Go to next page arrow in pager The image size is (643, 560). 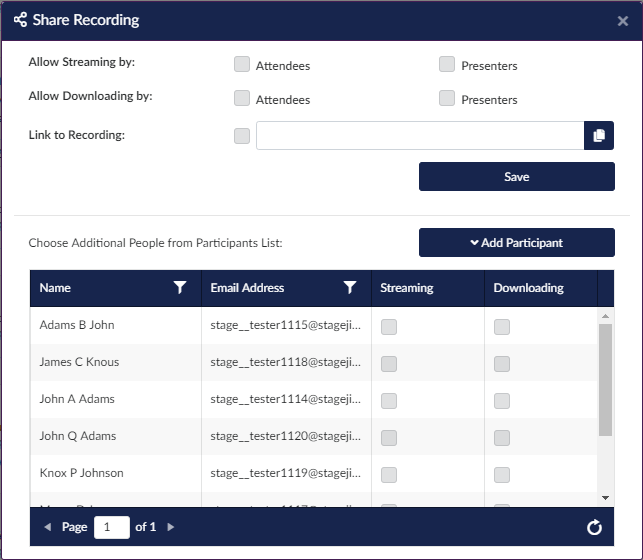[171, 527]
